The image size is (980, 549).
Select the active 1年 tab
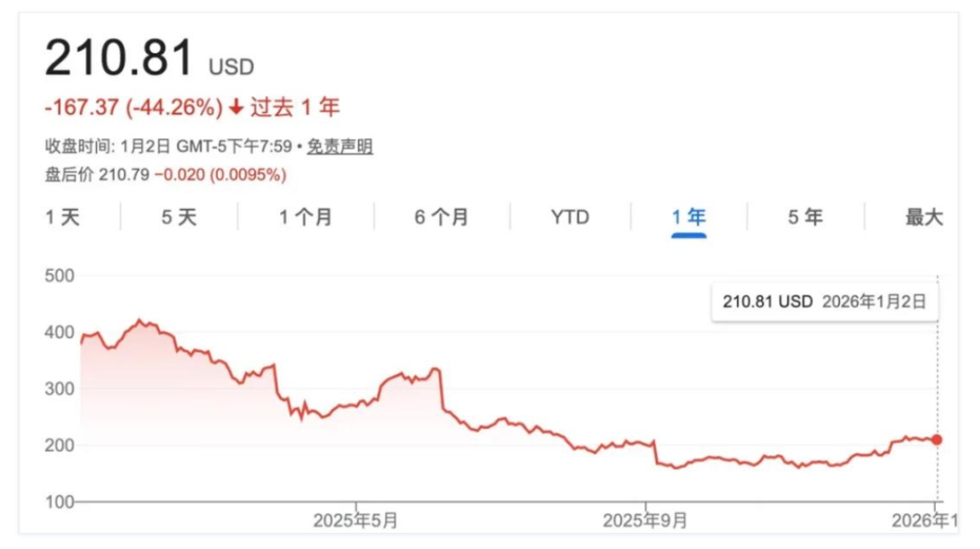coord(689,217)
